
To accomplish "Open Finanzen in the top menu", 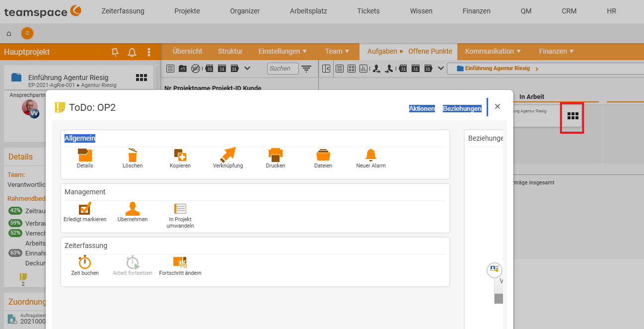I will tap(476, 11).
